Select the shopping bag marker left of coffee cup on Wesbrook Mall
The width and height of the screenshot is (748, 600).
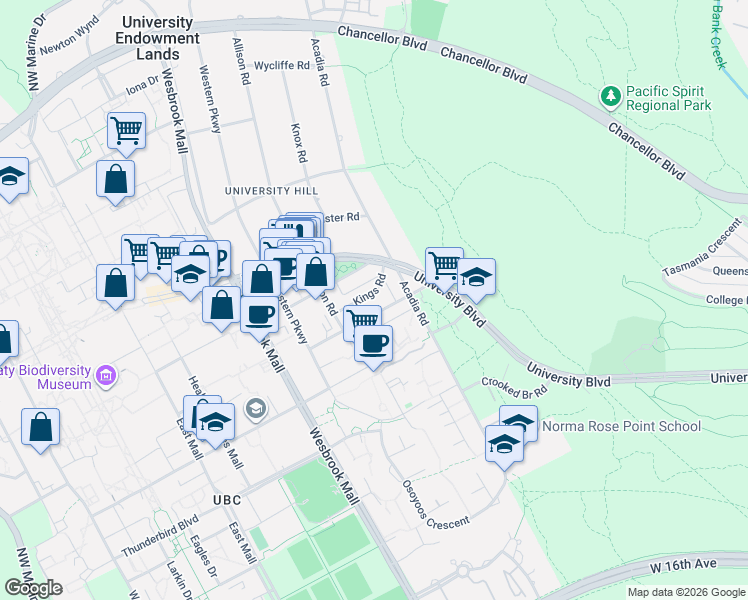click(221, 306)
